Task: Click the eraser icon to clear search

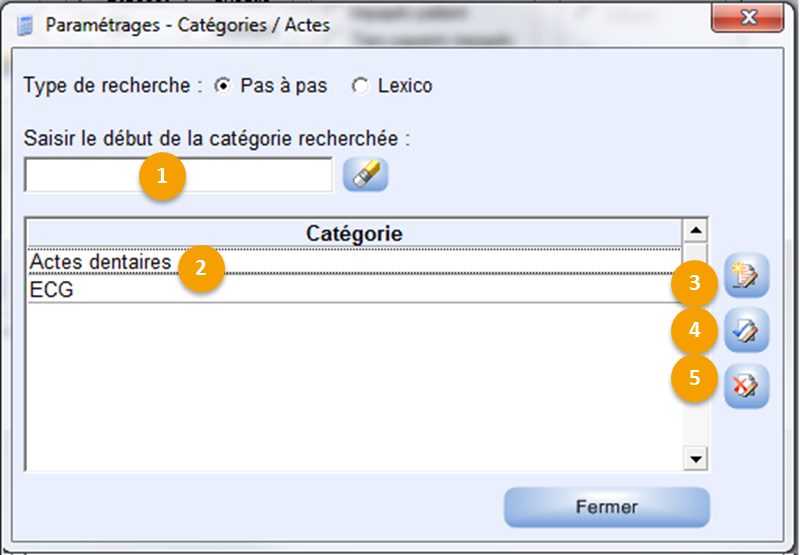Action: (x=365, y=175)
